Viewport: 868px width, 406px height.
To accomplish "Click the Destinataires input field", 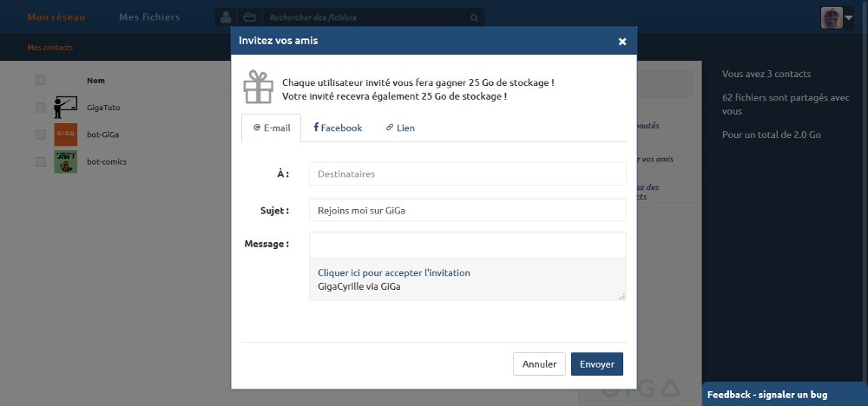I will 468,174.
